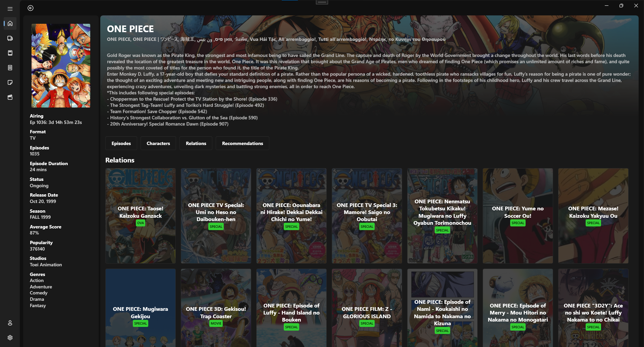Screen dimensions: 644x347
Task: Click the "Comedy" genre
Action: click(39, 293)
